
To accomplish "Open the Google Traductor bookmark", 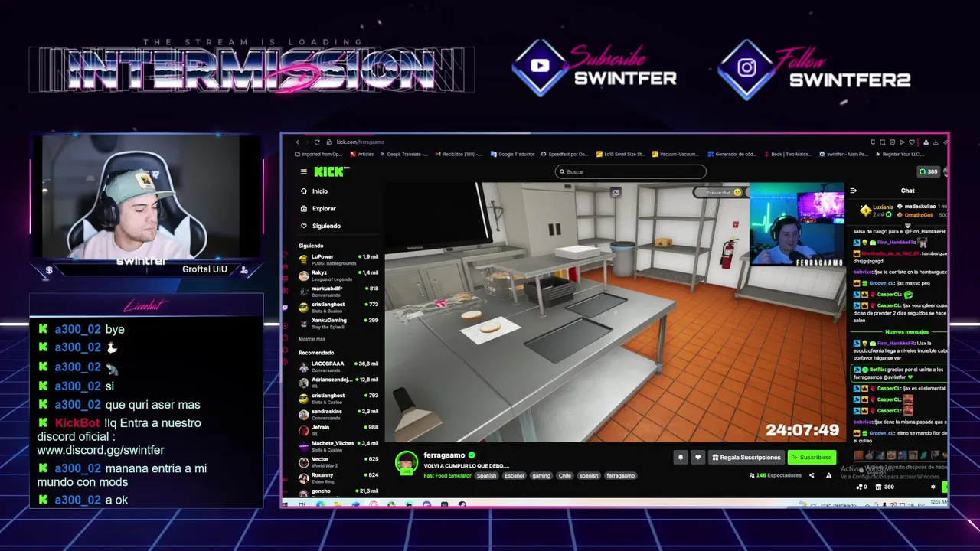I will point(512,154).
